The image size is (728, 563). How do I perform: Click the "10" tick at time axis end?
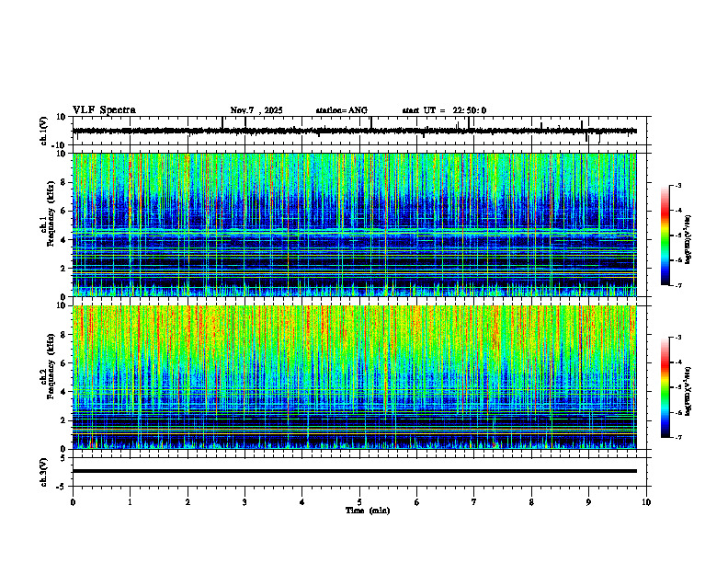(x=646, y=502)
